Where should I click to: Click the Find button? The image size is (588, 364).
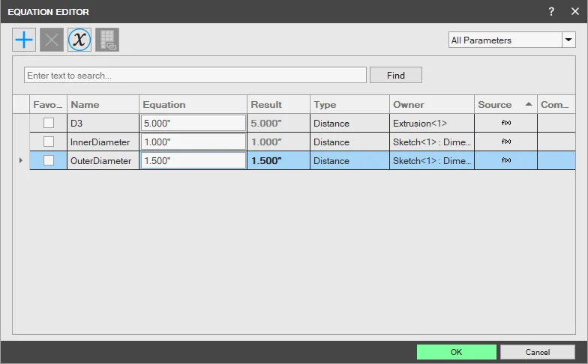[396, 75]
